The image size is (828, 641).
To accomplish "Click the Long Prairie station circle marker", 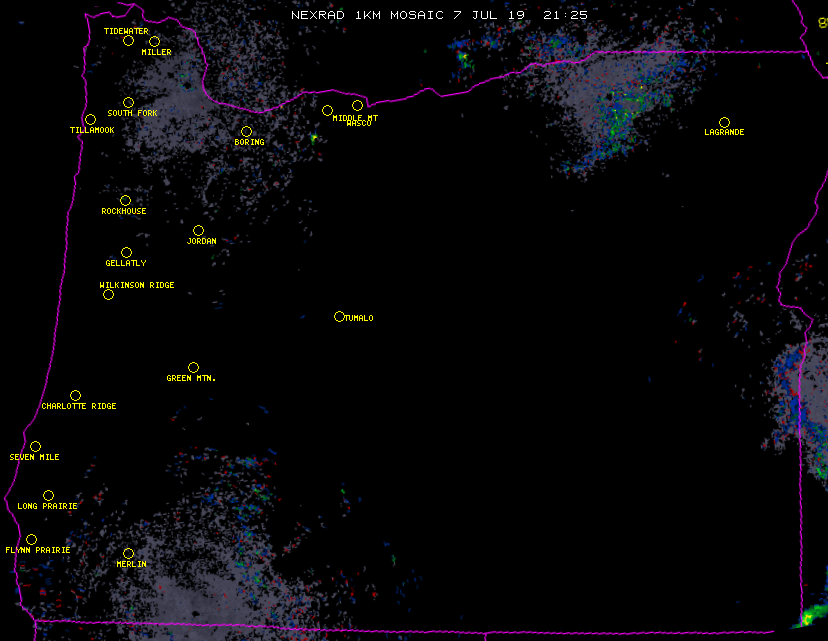I will click(48, 496).
